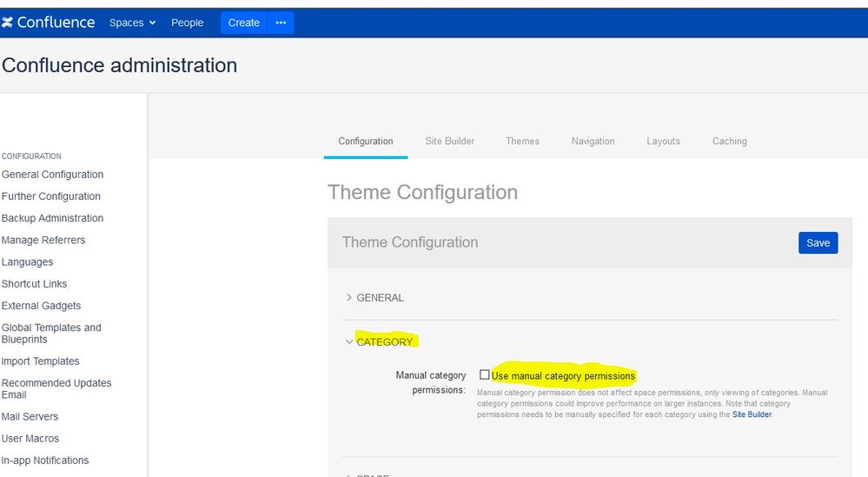Image resolution: width=868 pixels, height=477 pixels.
Task: Open Further Configuration in sidebar
Action: [x=51, y=196]
